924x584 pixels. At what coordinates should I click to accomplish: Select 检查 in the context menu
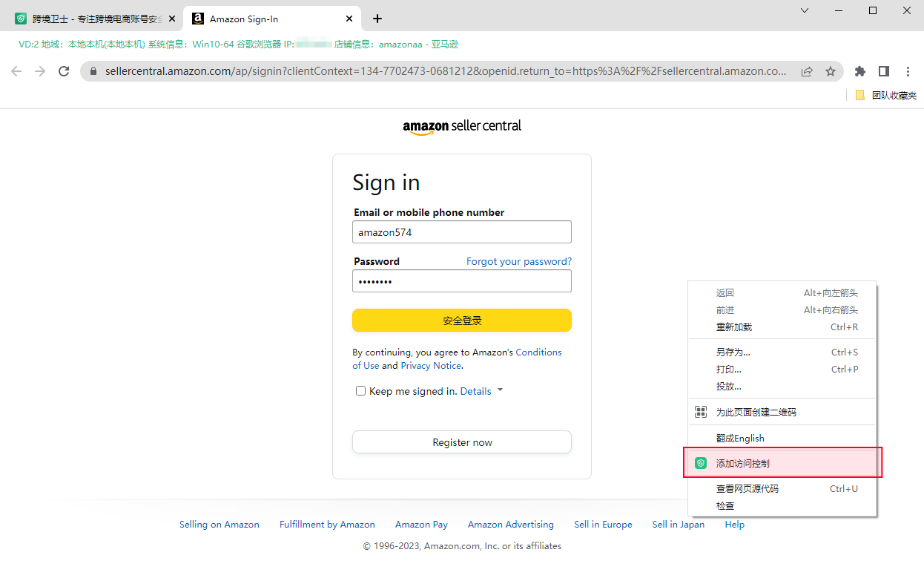[782, 506]
